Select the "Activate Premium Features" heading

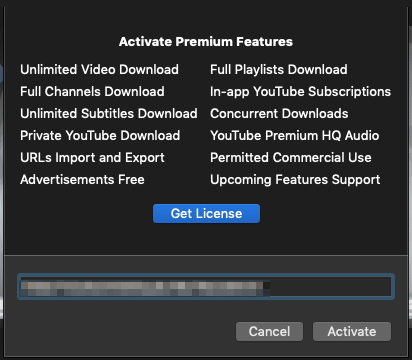pos(206,42)
